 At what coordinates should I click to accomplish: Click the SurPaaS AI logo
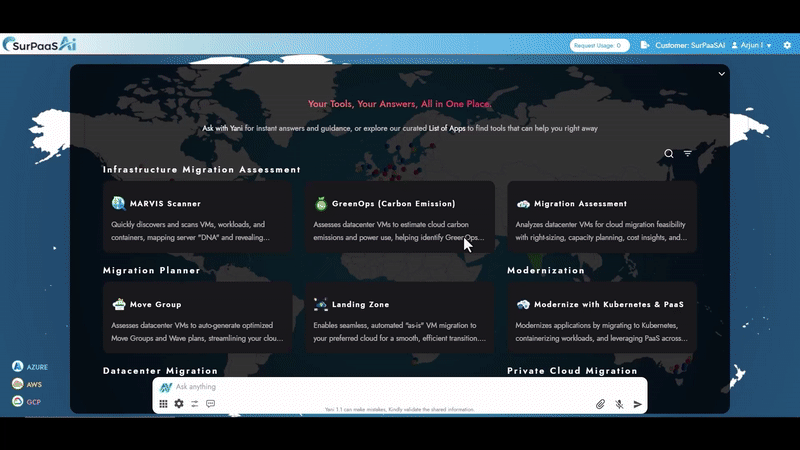coord(40,44)
